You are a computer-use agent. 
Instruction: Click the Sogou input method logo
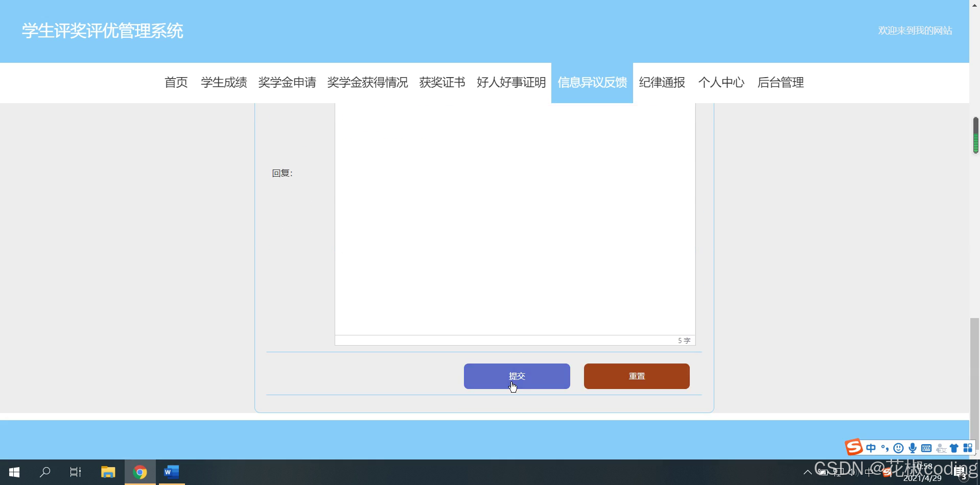click(x=853, y=447)
